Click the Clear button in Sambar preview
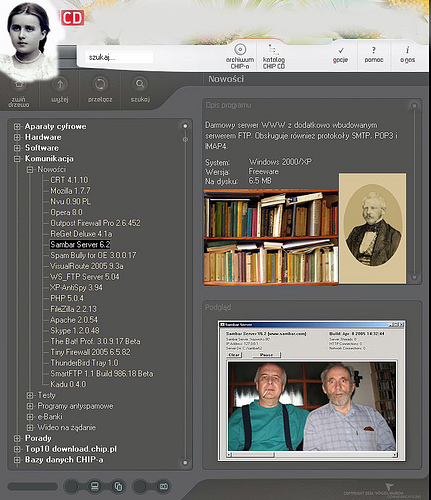 pos(234,355)
